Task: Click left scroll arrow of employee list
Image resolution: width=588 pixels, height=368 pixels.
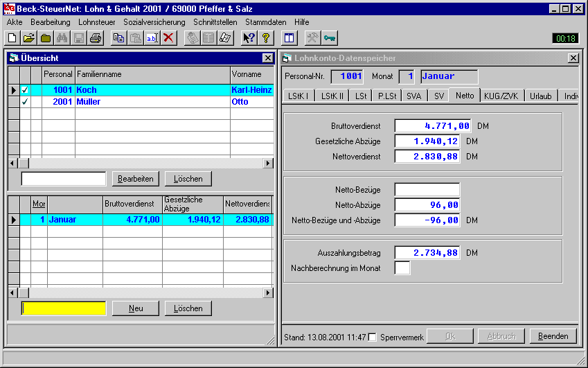Action: click(12, 163)
